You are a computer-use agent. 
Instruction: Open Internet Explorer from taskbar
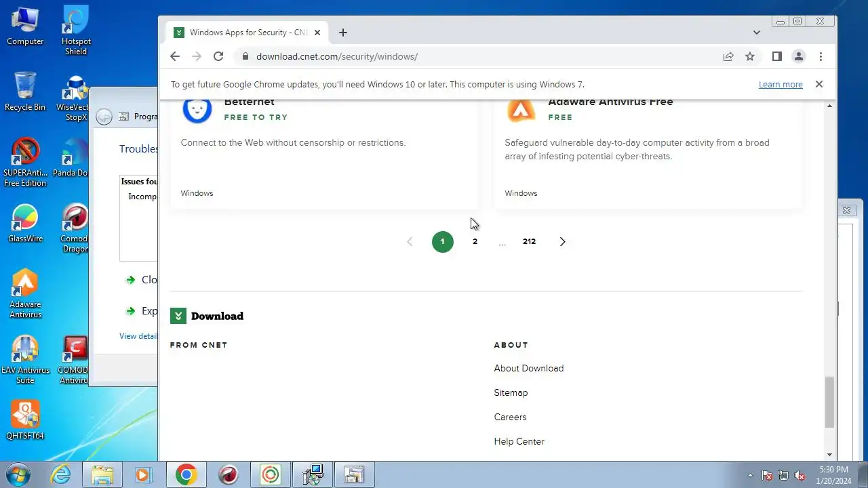click(61, 474)
